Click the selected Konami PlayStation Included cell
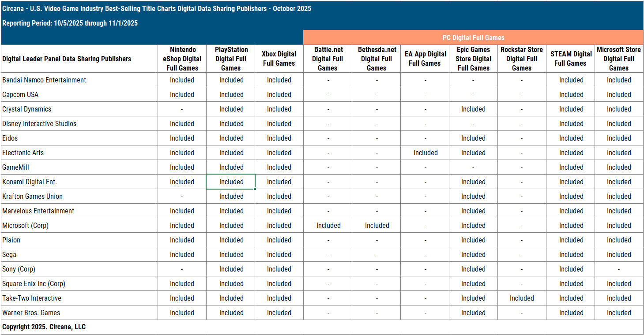Viewport: 644px width, 335px height. point(231,182)
